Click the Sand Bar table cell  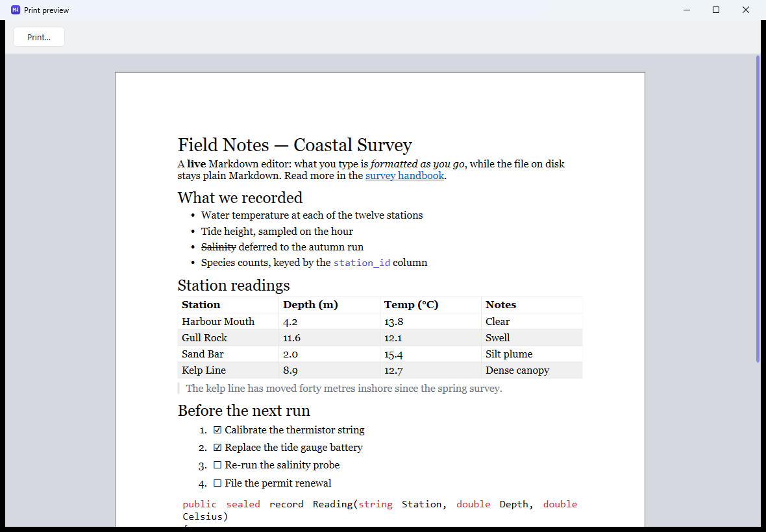pyautogui.click(x=228, y=354)
